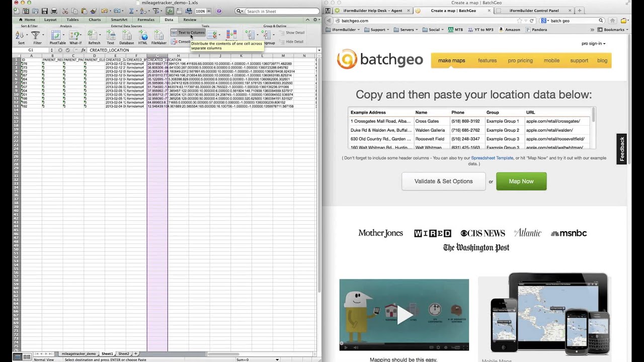Image resolution: width=644 pixels, height=362 pixels.
Task: Click the browser home icon
Action: 612,21
